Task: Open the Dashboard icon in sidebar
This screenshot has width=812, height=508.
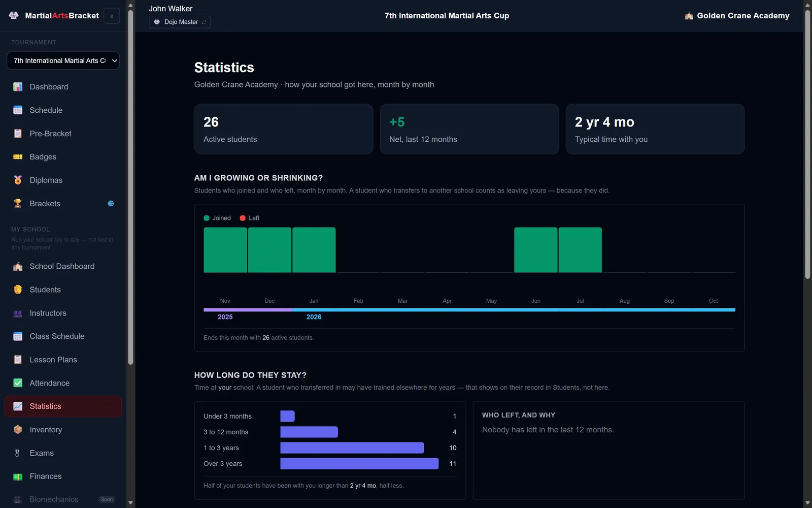Action: click(x=18, y=87)
